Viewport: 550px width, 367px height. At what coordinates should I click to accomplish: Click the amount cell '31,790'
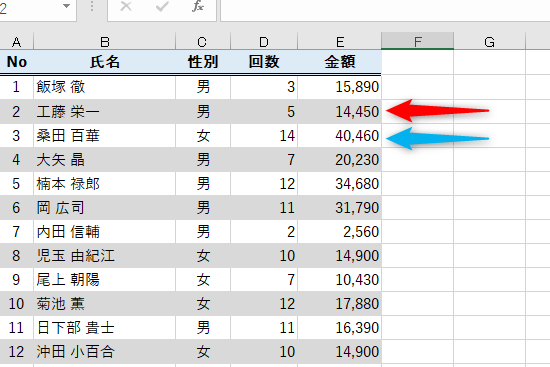click(x=340, y=208)
